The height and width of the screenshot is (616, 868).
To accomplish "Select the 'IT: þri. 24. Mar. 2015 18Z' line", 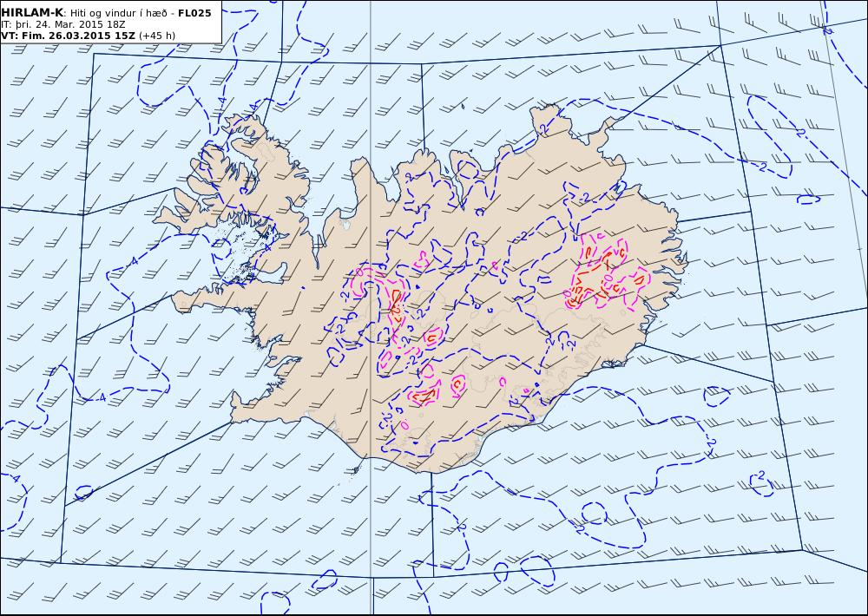I will pos(62,24).
